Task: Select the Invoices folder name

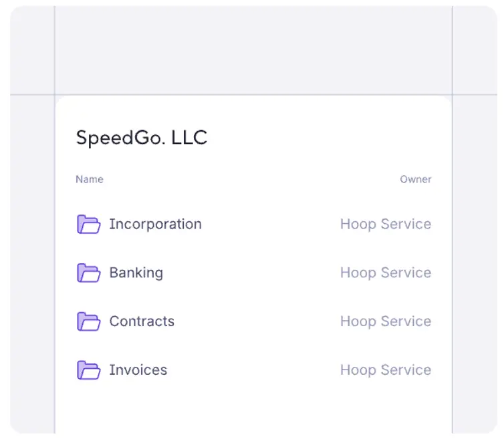Action: click(x=138, y=370)
